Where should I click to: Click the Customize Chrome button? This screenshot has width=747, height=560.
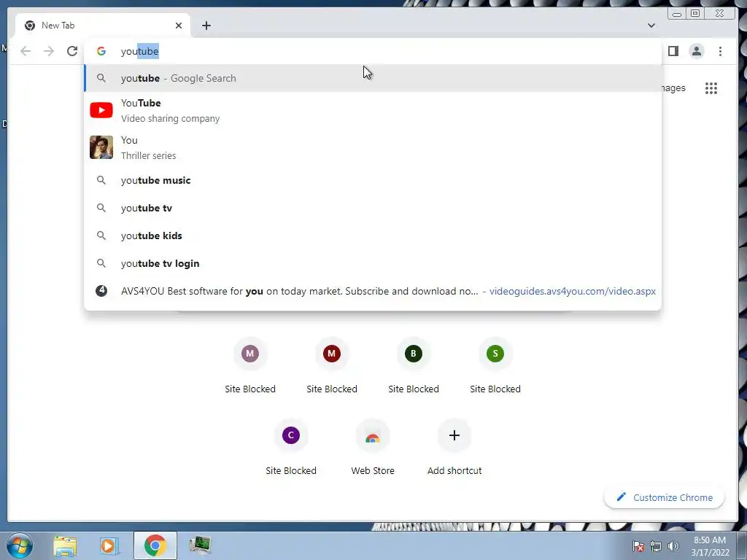[x=664, y=497]
